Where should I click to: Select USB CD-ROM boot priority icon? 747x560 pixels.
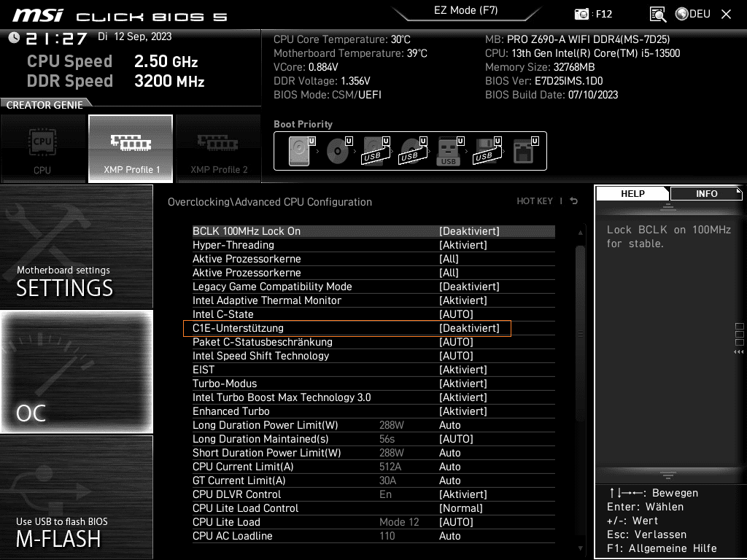point(413,151)
